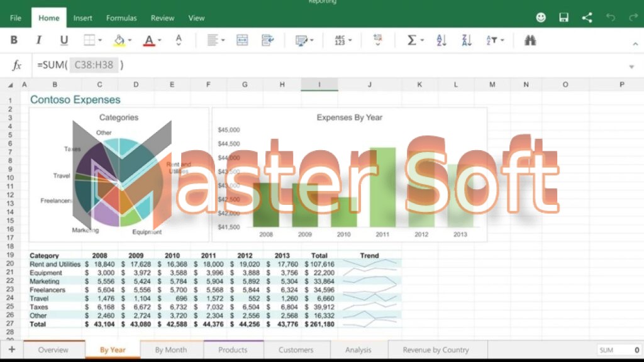Screen dimensions: 644x362
Task: Expand the alignment options dropdown
Action: tap(221, 40)
